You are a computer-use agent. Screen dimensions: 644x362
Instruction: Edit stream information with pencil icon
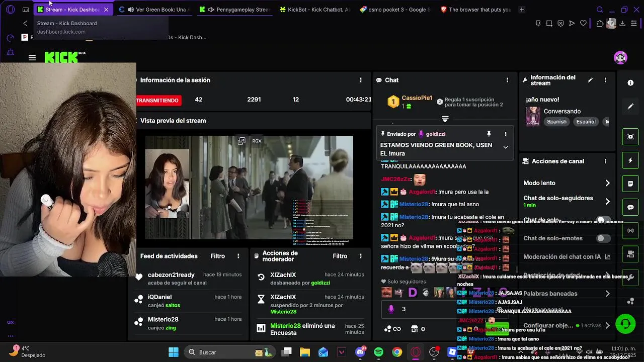tap(590, 80)
